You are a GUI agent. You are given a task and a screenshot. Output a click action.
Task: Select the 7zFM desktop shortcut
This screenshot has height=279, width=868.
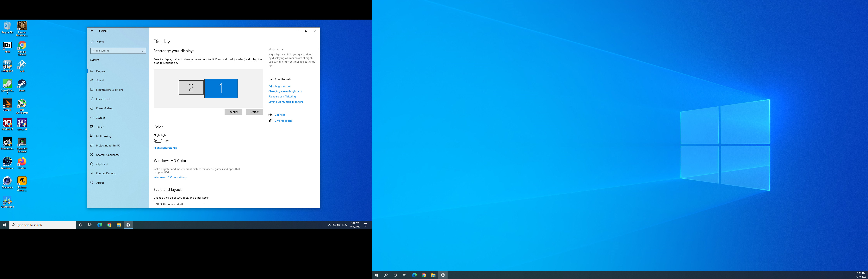click(x=7, y=47)
